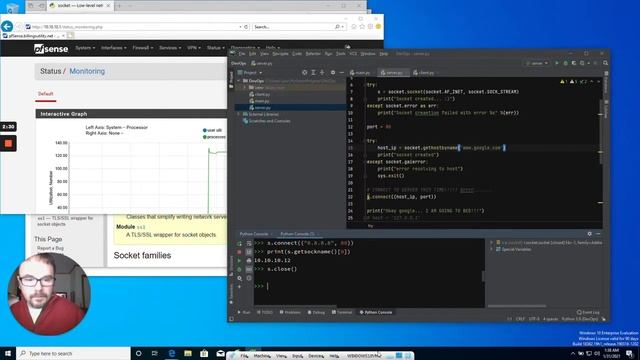The width and height of the screenshot is (640, 360).
Task: Click the pfSense logo
Action: (x=51, y=49)
